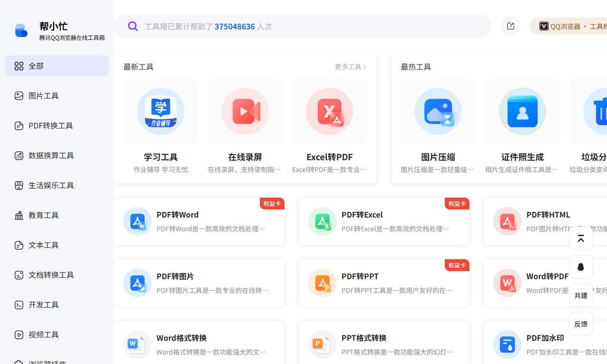
Task: Click the 权益卡 badge on PDF转PPT
Action: click(457, 265)
